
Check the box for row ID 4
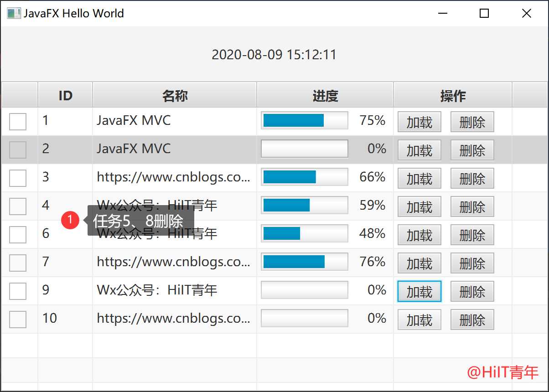(x=18, y=206)
